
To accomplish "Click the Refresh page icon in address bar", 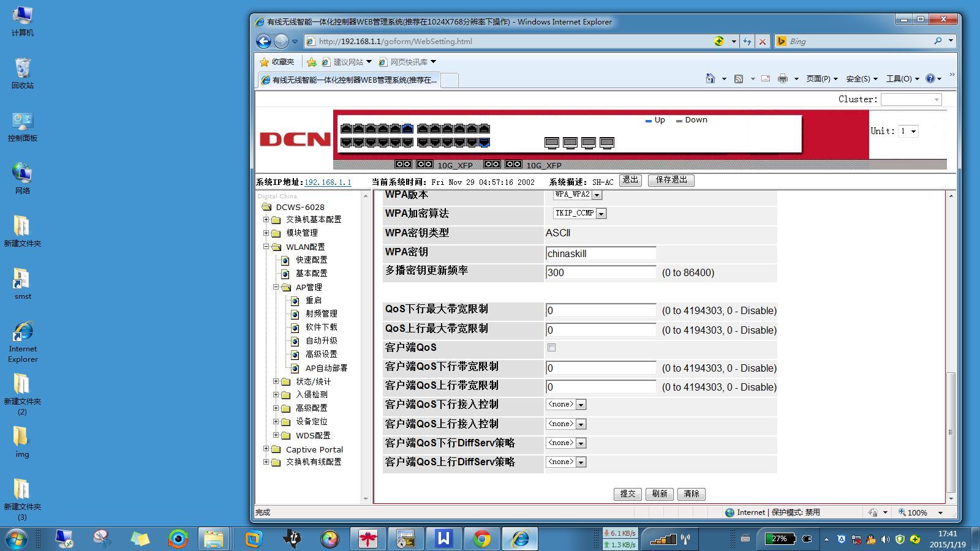I will point(747,41).
